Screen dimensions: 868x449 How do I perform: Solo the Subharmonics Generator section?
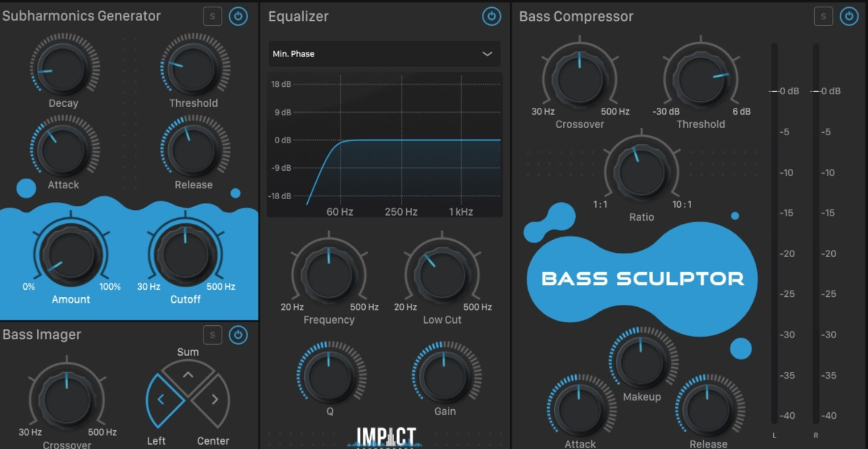click(x=212, y=16)
